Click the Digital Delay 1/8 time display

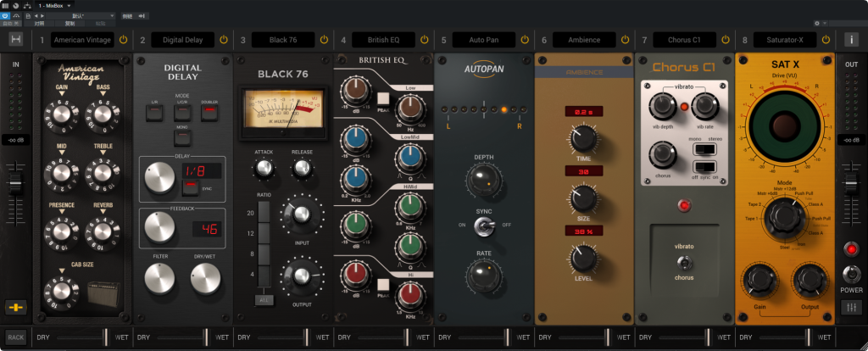202,170
